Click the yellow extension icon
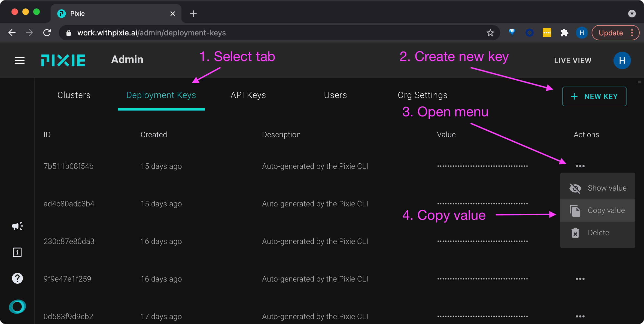This screenshot has height=324, width=644. click(x=547, y=33)
